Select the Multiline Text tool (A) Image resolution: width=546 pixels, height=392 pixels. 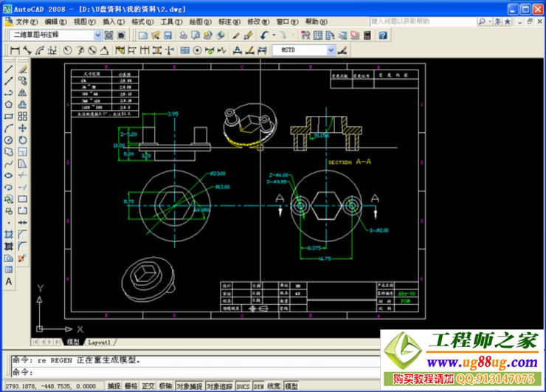pos(9,281)
